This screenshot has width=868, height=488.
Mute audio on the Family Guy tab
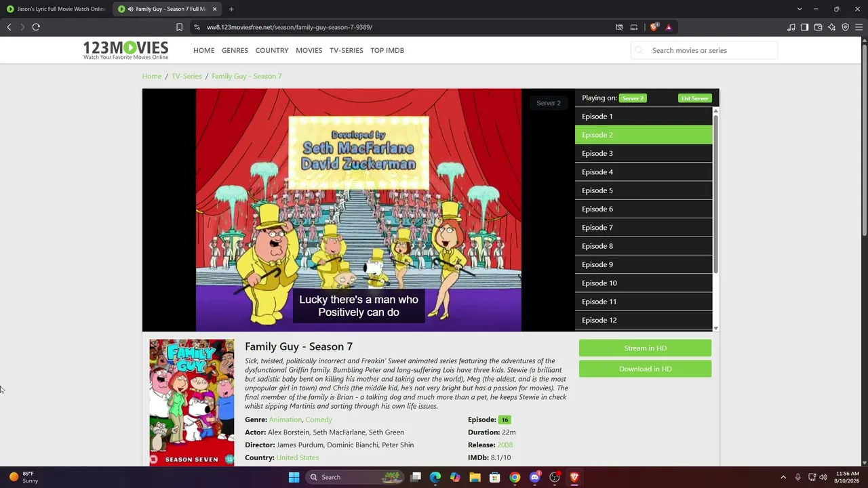[x=130, y=9]
